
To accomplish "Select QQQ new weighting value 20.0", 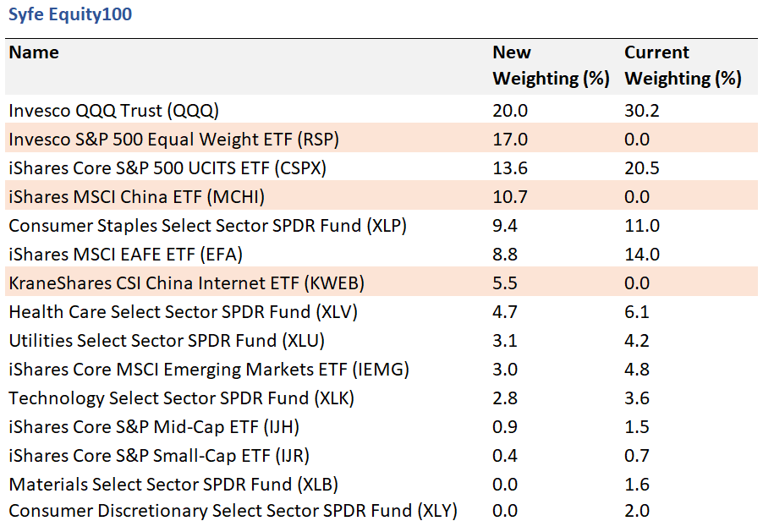I will coord(510,111).
